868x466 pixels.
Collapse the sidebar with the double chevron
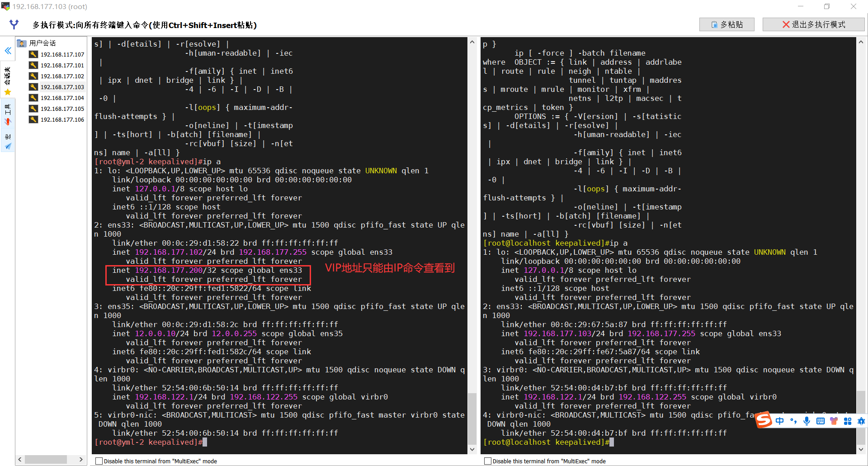[x=8, y=51]
